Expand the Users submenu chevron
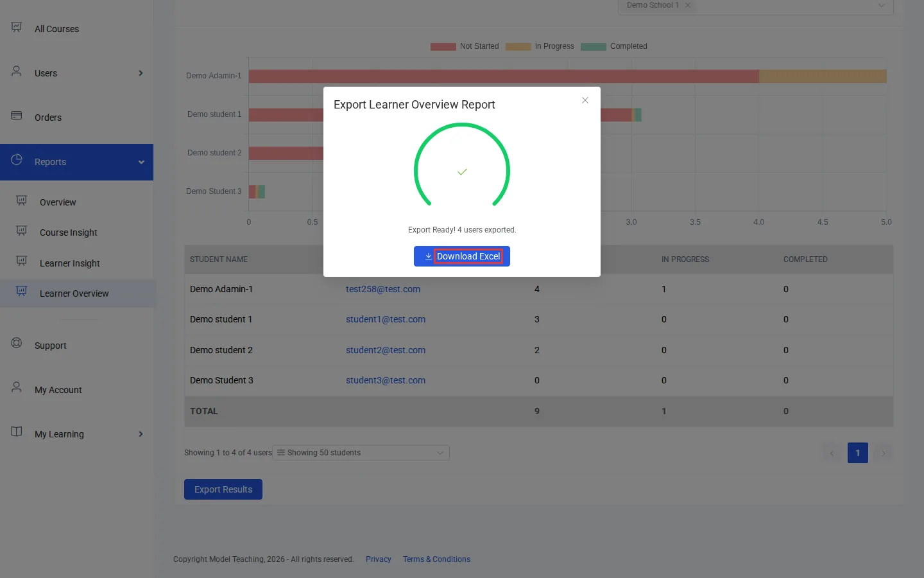 [x=141, y=73]
